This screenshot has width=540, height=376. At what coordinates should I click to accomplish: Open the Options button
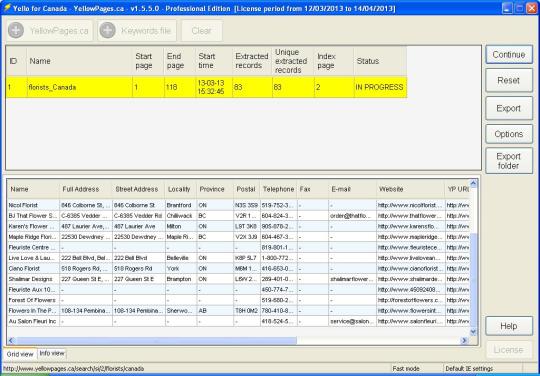point(509,134)
